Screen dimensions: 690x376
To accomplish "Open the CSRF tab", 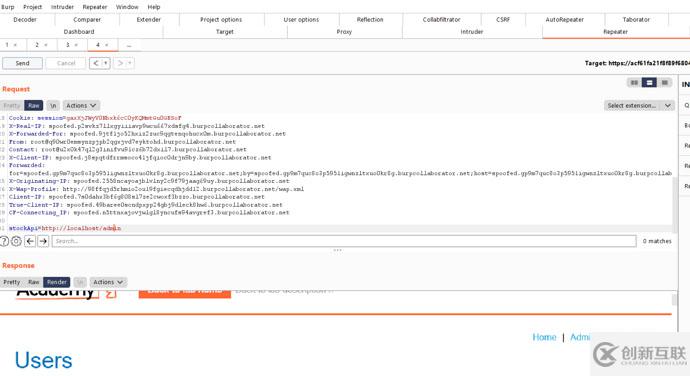I will coord(503,20).
